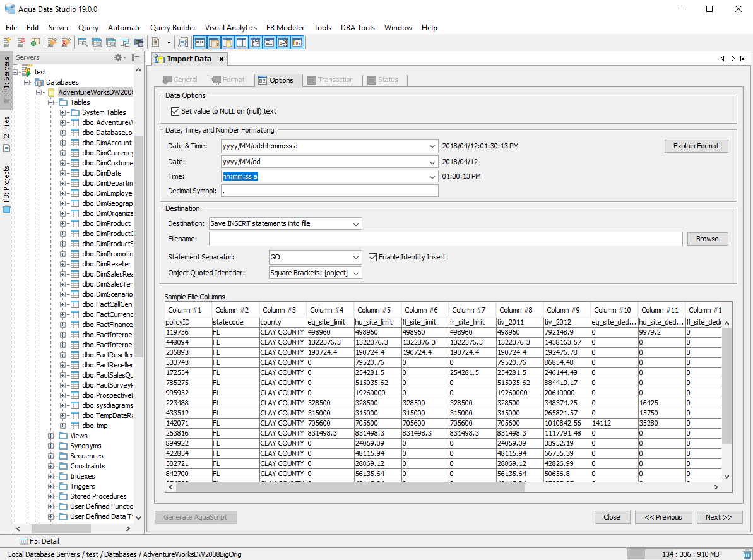Image resolution: width=753 pixels, height=560 pixels.
Task: Switch to the Transaction tab
Action: pos(331,80)
